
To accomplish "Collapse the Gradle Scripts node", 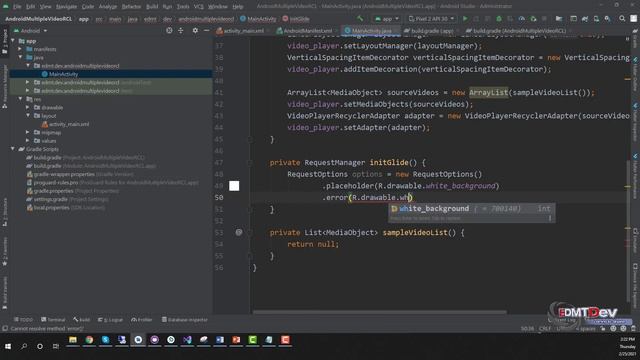I will (x=13, y=149).
